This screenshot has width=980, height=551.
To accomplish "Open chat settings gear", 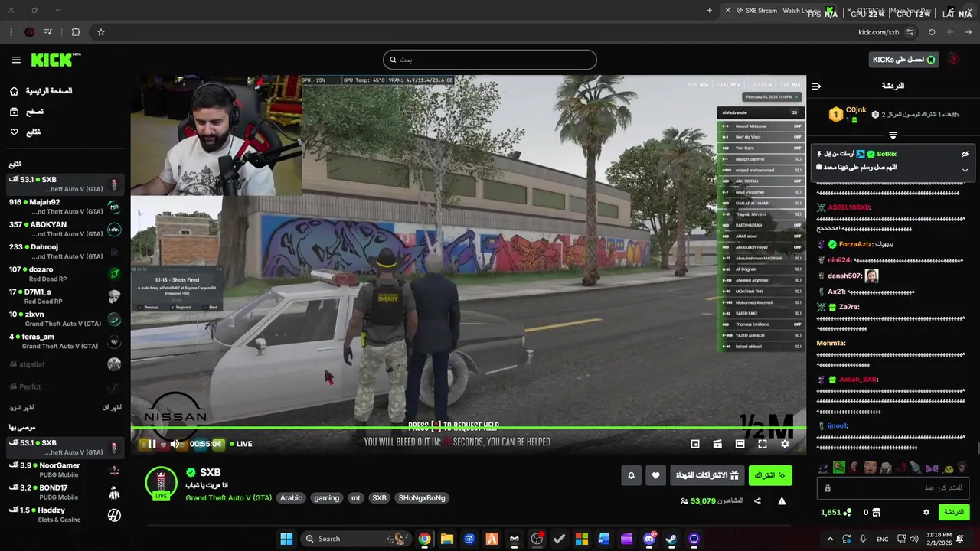I will coord(926,512).
